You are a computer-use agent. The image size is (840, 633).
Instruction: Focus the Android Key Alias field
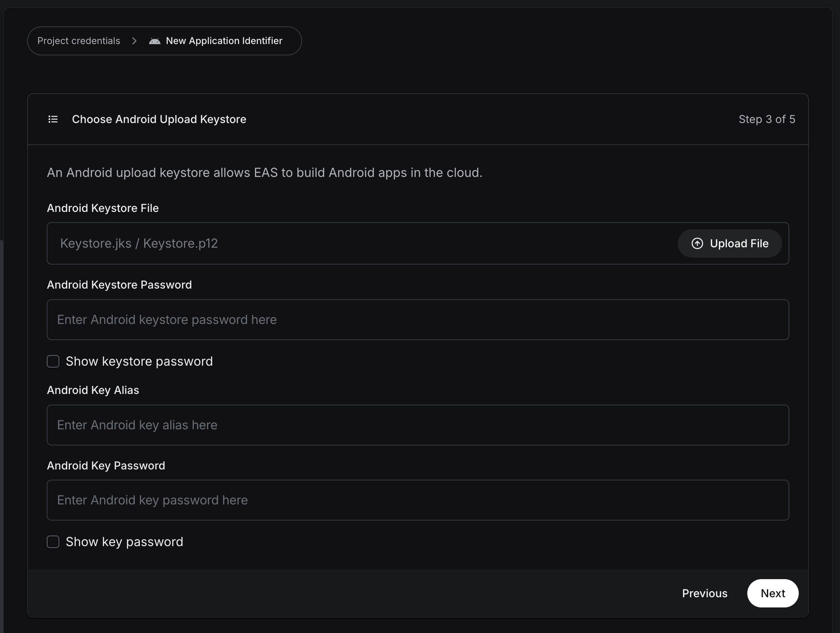coord(418,425)
